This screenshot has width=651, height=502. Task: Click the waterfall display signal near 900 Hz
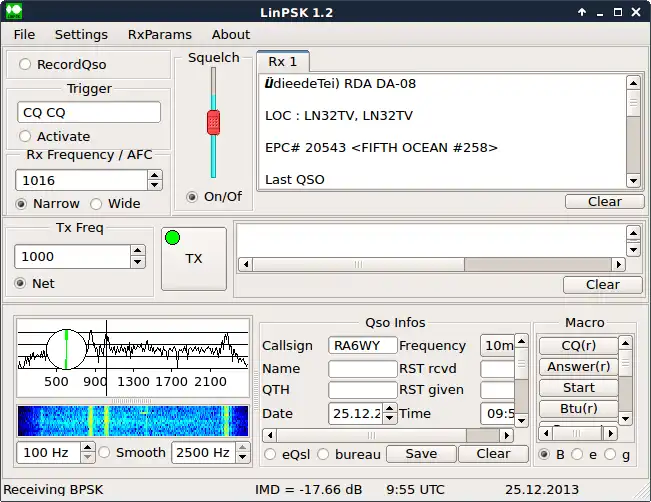pyautogui.click(x=91, y=421)
